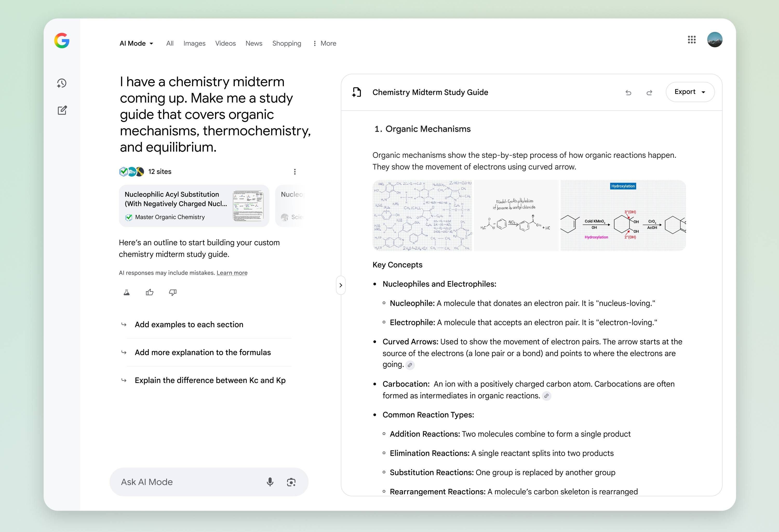Open the Hydroxylation reaction diagram image
Image resolution: width=779 pixels, height=532 pixels.
(623, 216)
